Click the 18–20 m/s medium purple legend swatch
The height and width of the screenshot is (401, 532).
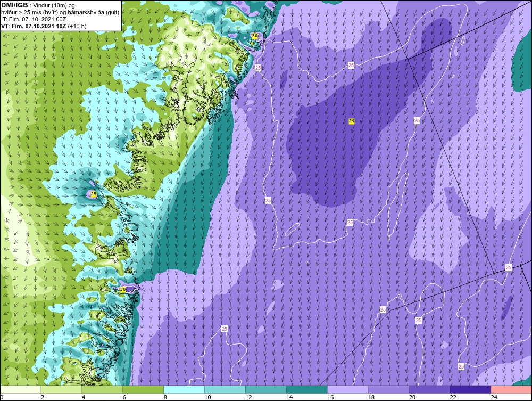point(388,389)
